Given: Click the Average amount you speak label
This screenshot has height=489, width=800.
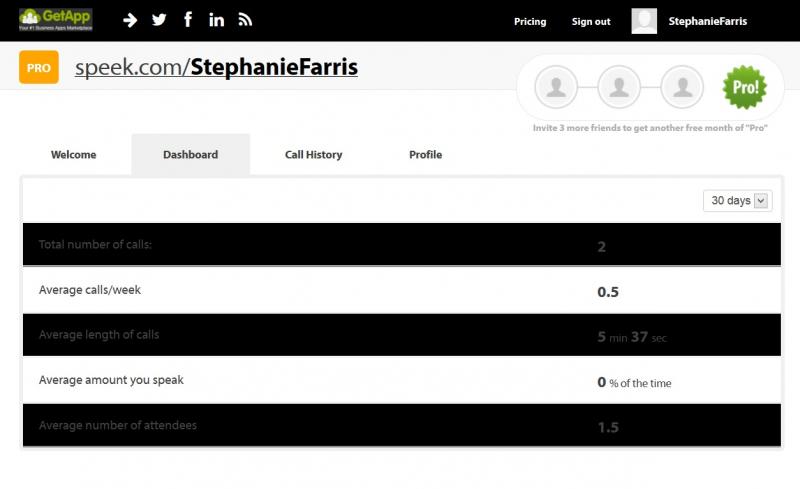Looking at the screenshot, I should [x=111, y=380].
